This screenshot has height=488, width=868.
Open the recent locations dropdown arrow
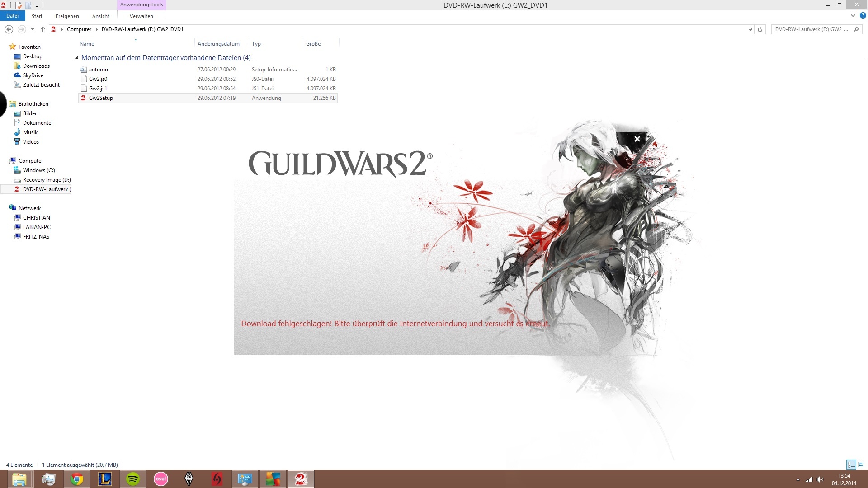coord(33,29)
